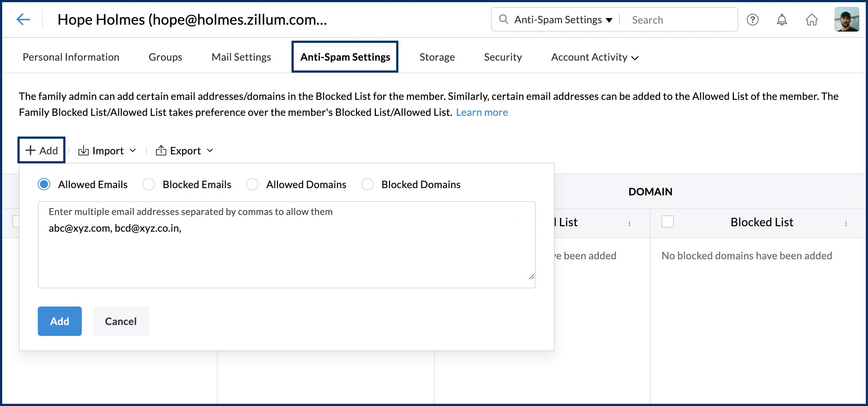Screen dimensions: 868x406
Task: Click the Import download icon
Action: click(84, 151)
